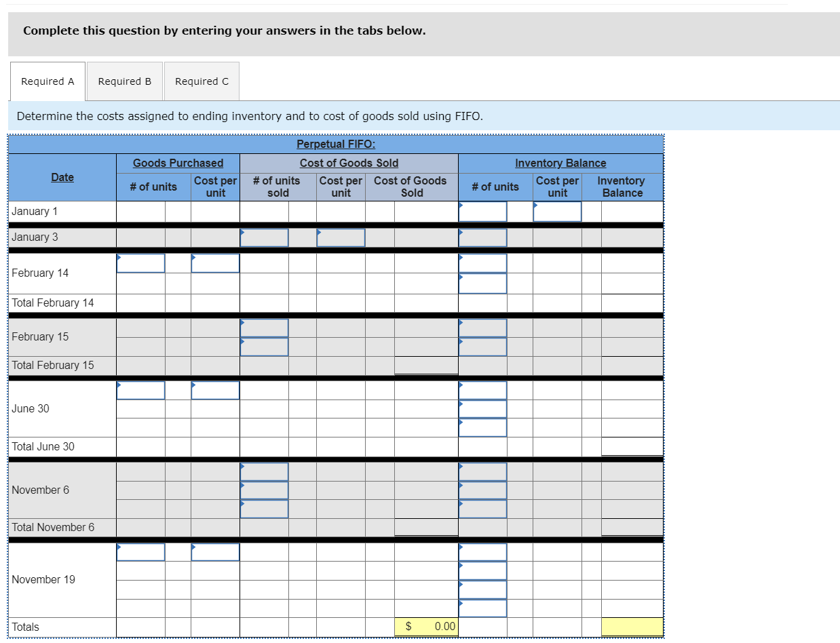Select the Required A tab
Screen dimensions: 840x643
47,81
